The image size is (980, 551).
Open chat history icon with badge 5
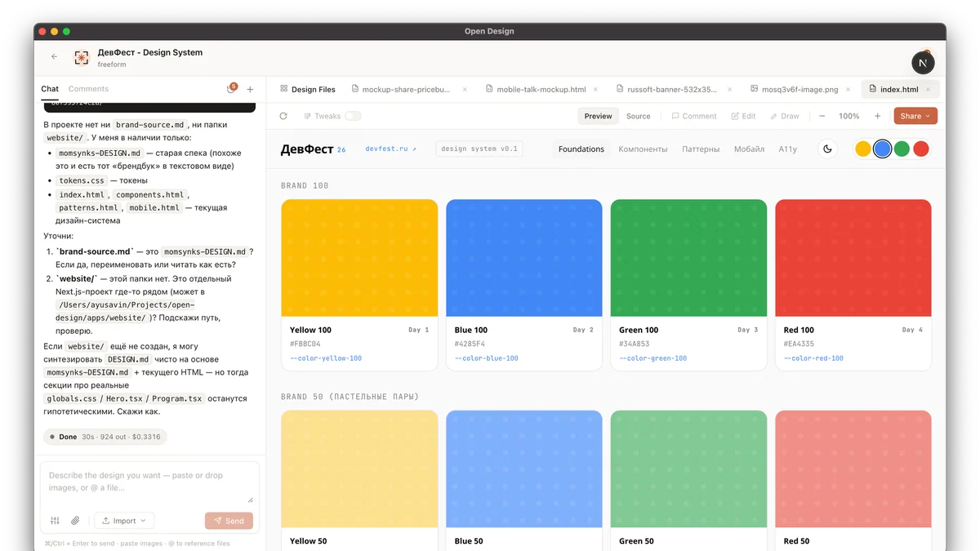point(231,89)
